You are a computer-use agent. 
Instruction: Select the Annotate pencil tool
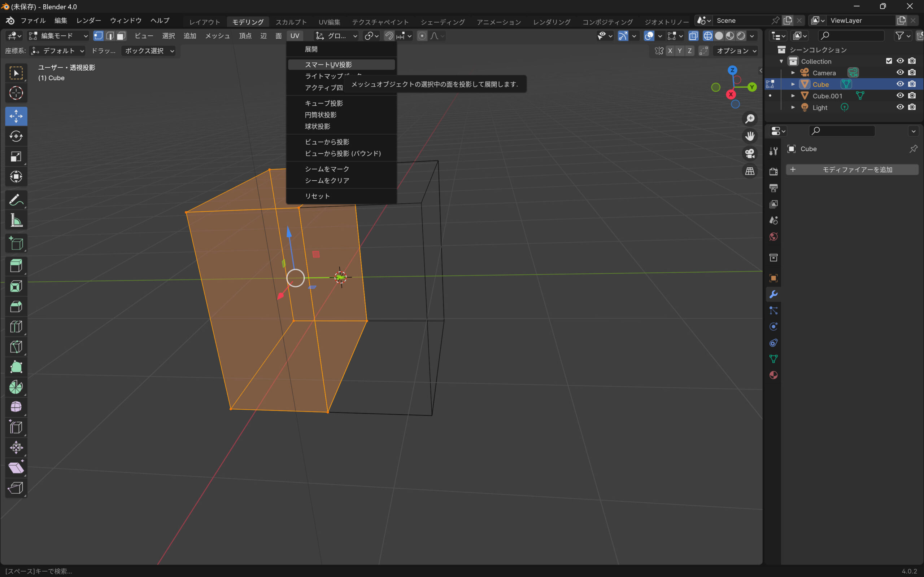(16, 200)
